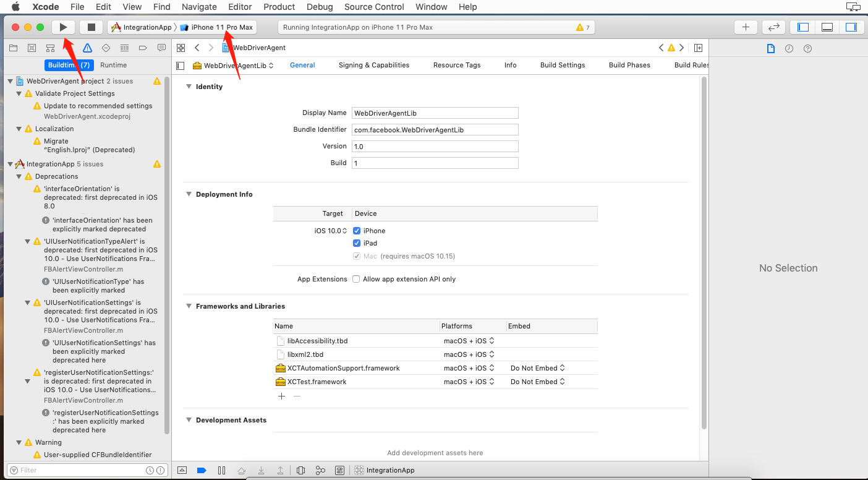Open the Resource Tags tab

457,65
